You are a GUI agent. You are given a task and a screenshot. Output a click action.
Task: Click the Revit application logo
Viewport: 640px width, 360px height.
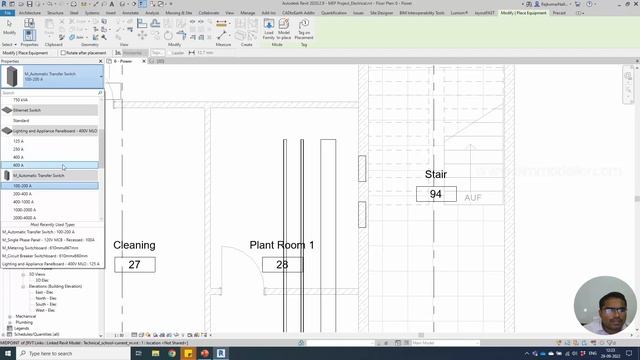click(x=4, y=4)
